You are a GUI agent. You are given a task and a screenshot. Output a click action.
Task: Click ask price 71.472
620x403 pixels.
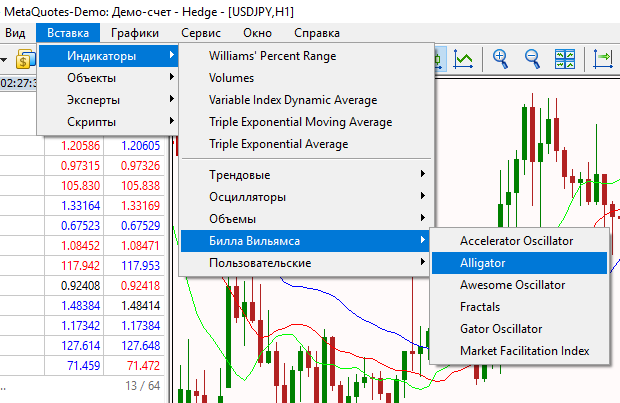click(x=143, y=365)
